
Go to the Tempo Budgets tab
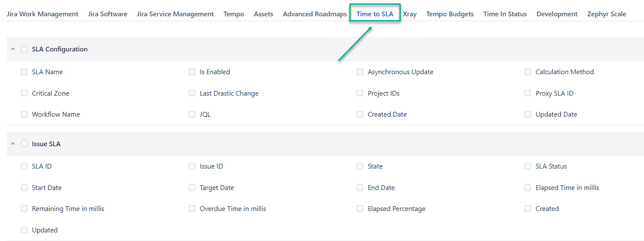pyautogui.click(x=450, y=14)
